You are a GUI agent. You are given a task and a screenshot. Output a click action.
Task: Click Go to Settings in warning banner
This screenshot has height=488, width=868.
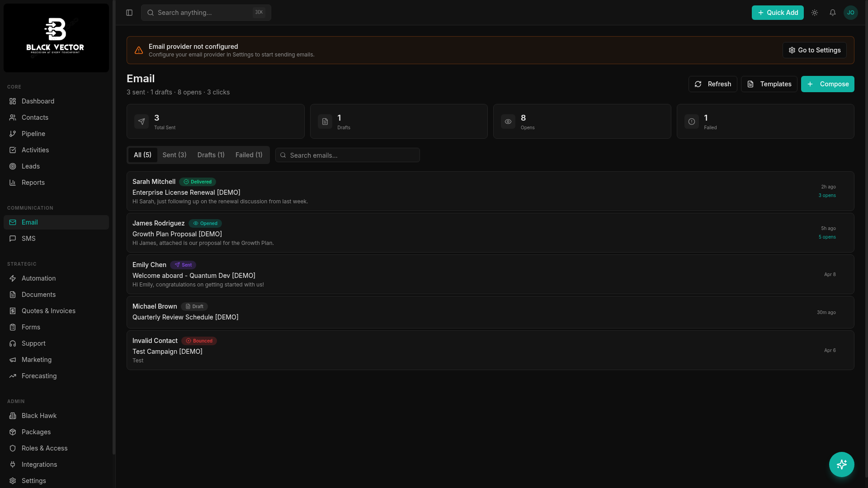pyautogui.click(x=815, y=50)
